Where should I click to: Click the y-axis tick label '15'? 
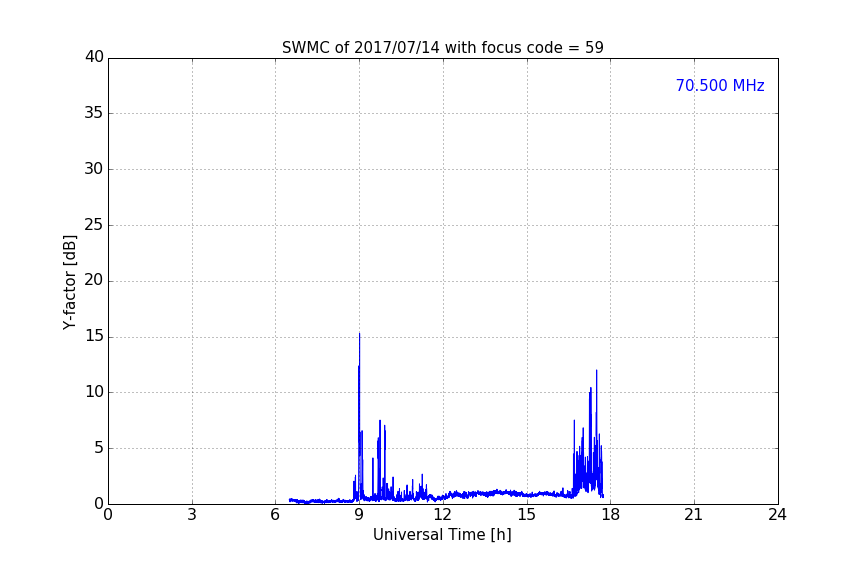click(x=94, y=336)
